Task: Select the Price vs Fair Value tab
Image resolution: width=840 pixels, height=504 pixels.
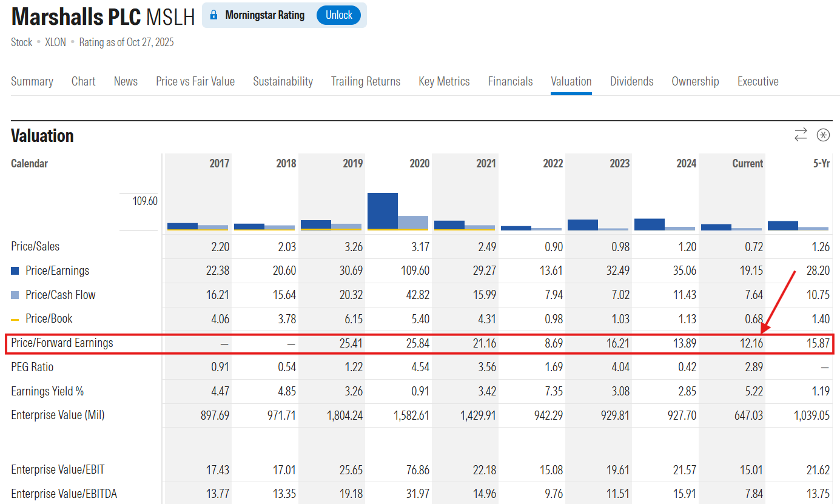Action: click(195, 81)
